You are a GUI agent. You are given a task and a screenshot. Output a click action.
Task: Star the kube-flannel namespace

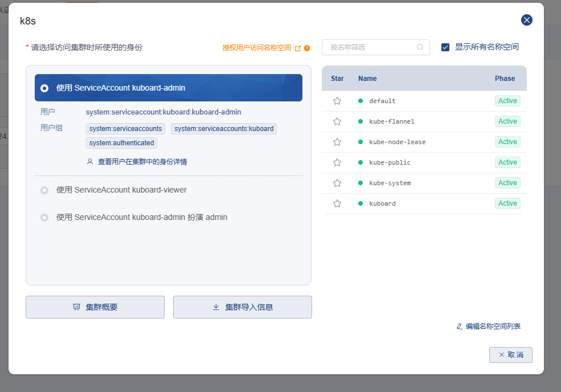coord(337,121)
